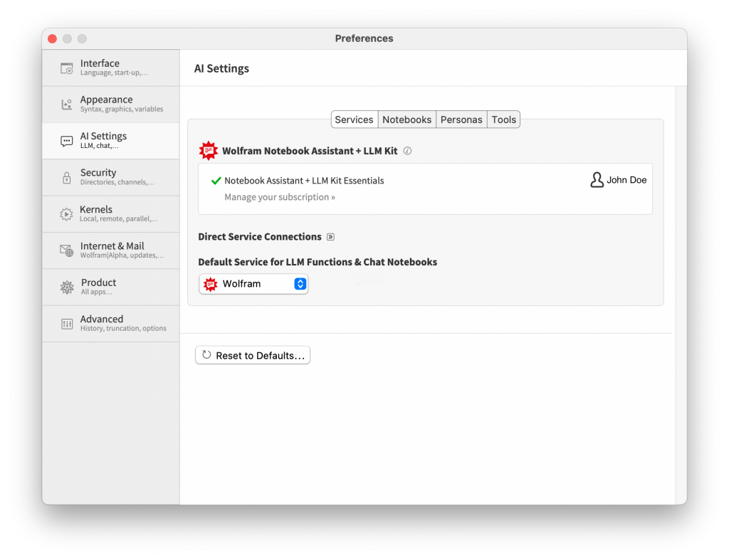The image size is (729, 560).
Task: Click the green subscription status checkmark
Action: coord(216,181)
